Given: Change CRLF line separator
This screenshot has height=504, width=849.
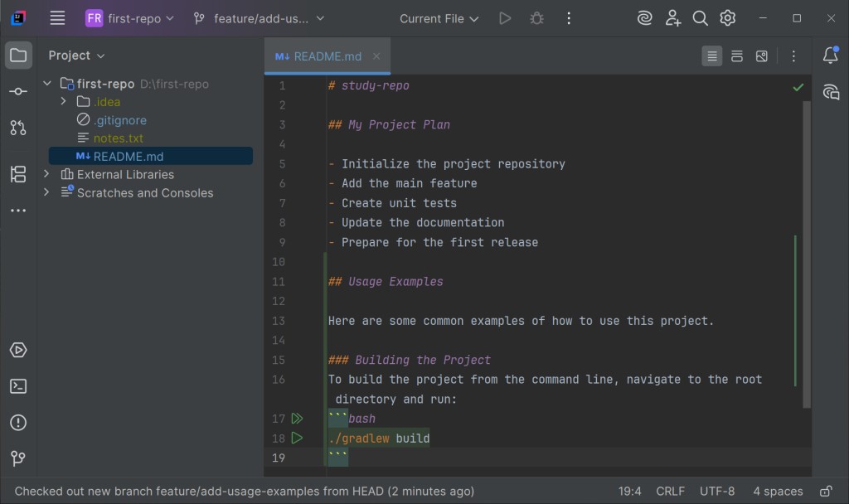Looking at the screenshot, I should [x=670, y=491].
